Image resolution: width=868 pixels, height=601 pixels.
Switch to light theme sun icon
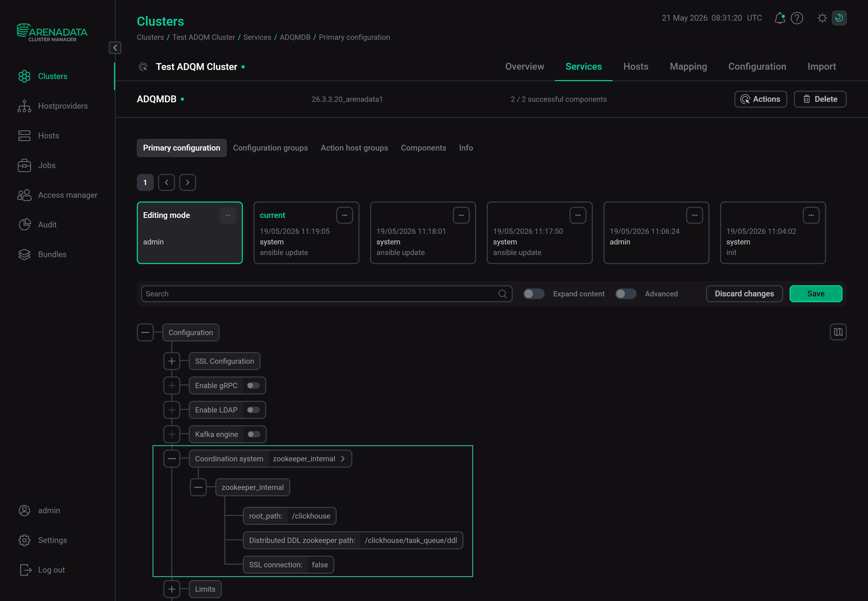pyautogui.click(x=822, y=18)
